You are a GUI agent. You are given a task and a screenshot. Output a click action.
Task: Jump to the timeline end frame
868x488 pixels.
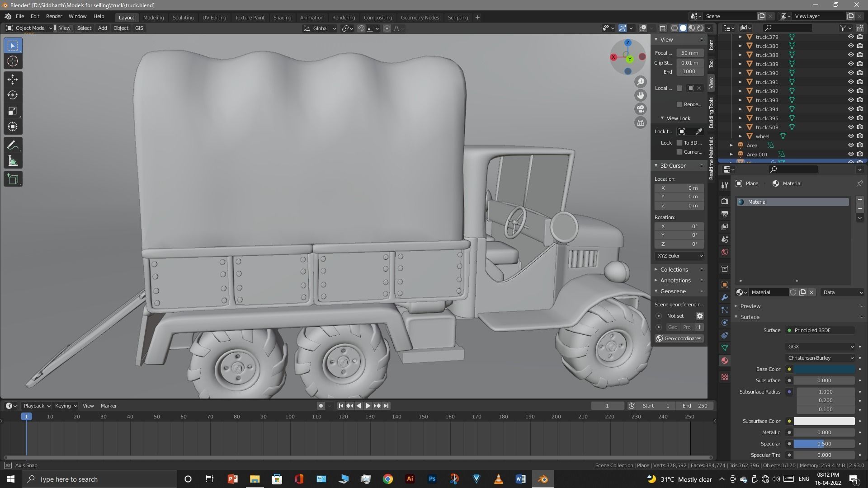(x=386, y=406)
